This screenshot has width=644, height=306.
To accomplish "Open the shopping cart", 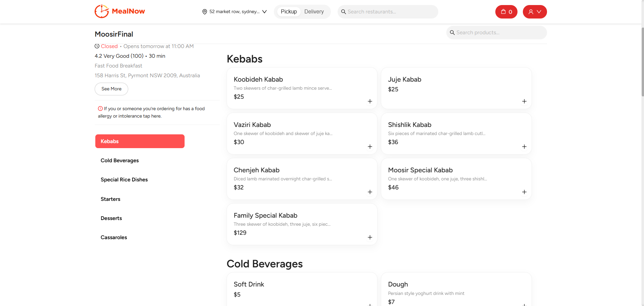I will (x=506, y=11).
